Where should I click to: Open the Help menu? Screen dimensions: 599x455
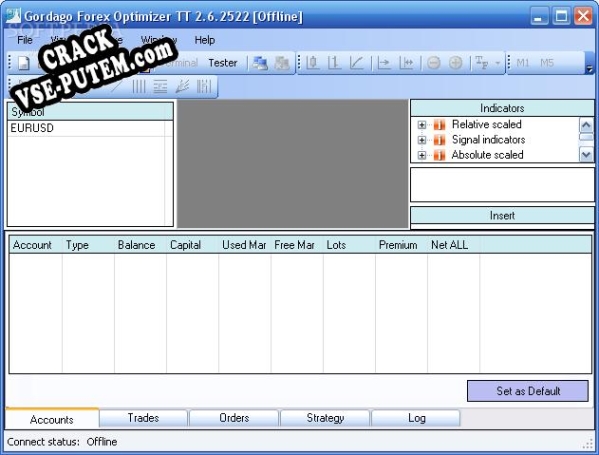(204, 40)
